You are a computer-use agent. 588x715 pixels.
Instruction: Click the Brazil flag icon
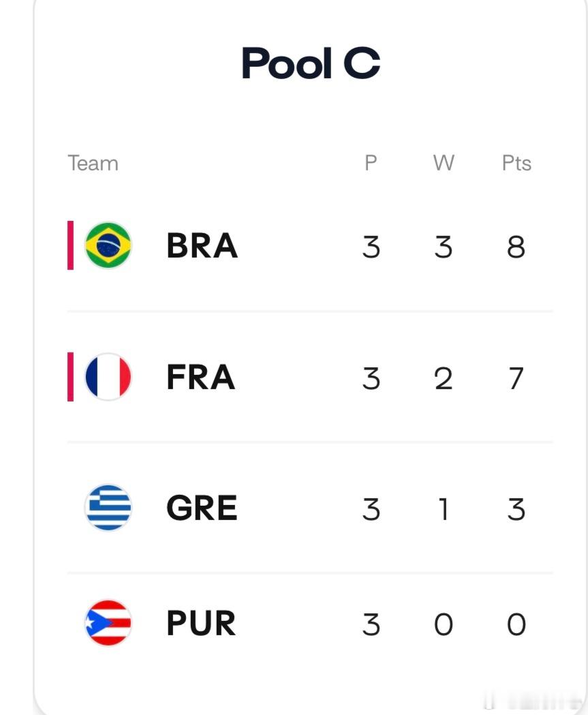click(x=108, y=245)
